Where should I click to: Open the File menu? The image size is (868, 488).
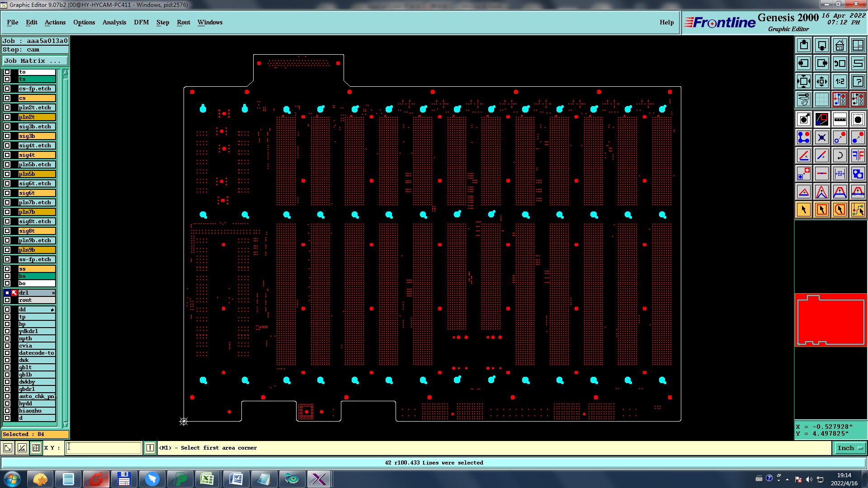click(x=13, y=22)
